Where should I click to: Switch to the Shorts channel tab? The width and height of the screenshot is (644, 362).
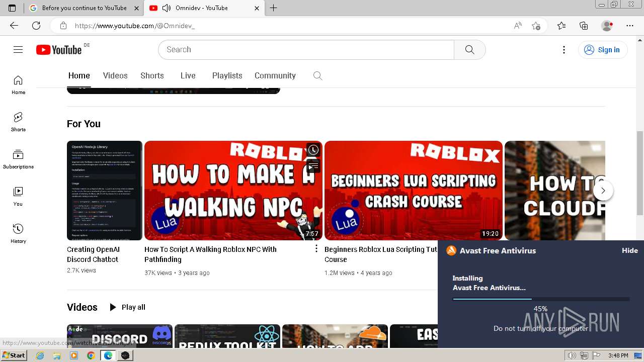click(152, 75)
